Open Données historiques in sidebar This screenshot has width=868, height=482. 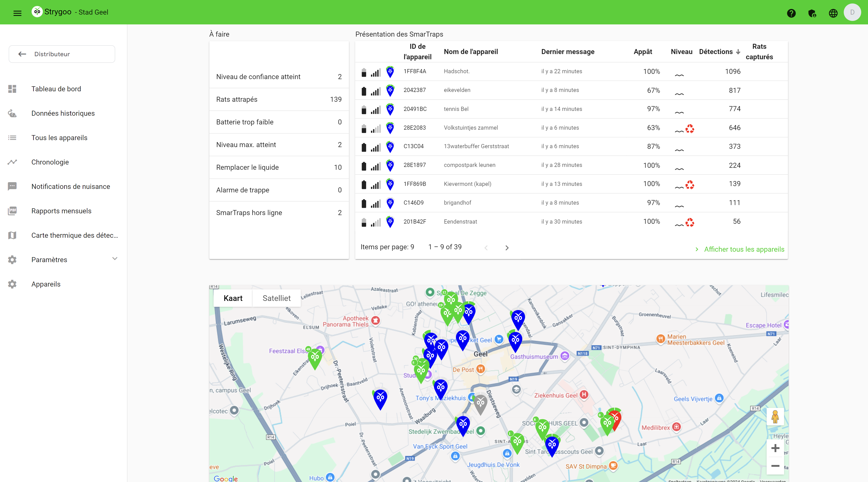coord(63,114)
